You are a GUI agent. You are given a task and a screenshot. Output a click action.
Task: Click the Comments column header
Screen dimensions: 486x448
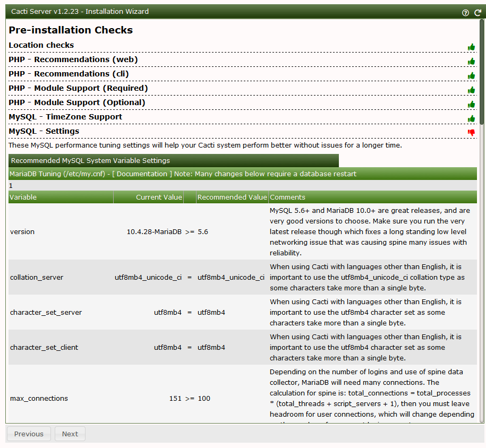tap(372, 197)
